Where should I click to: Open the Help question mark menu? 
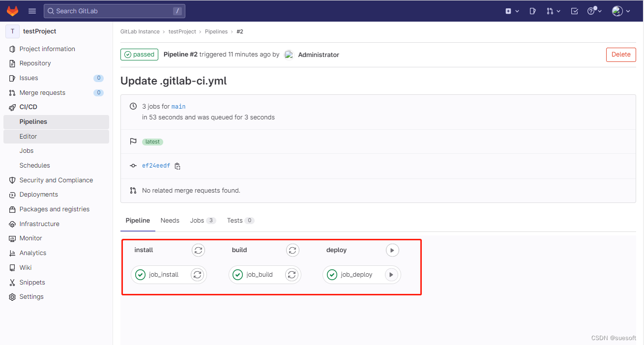(594, 11)
